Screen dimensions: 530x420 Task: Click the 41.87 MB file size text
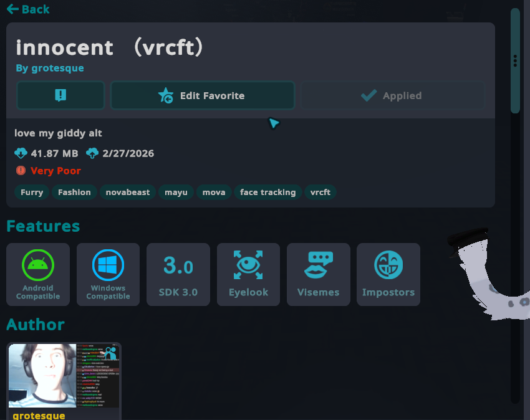54,153
